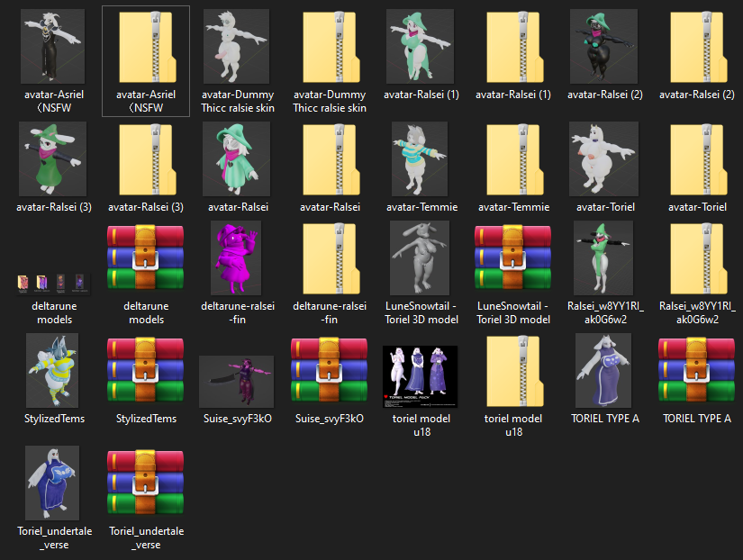Select the avatar-Ralsei (2) zip folder icon
The width and height of the screenshot is (743, 560).
[699, 47]
